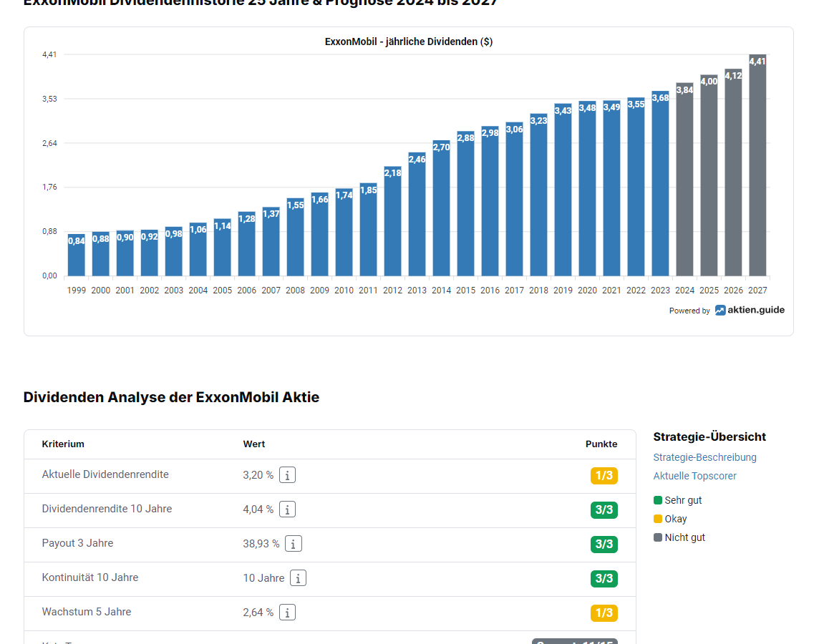The height and width of the screenshot is (644, 814).
Task: Click the chart title 'ExxonMobil - jährliche Dividenden ($)'
Action: [x=409, y=42]
